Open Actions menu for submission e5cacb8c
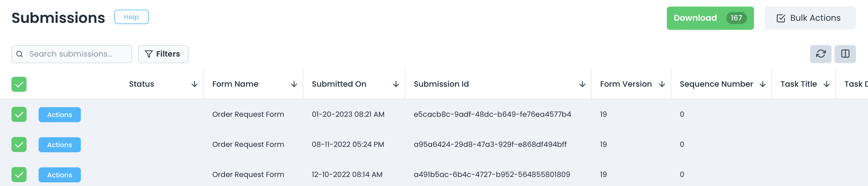The image size is (868, 186). [60, 115]
